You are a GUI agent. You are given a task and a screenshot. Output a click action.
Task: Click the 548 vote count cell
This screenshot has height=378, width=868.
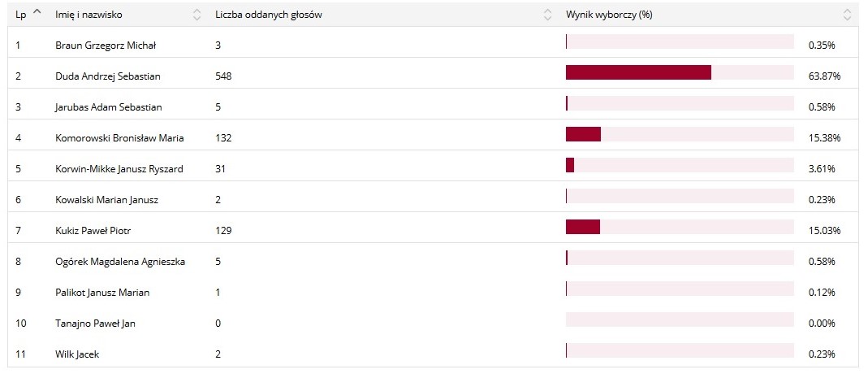[223, 76]
